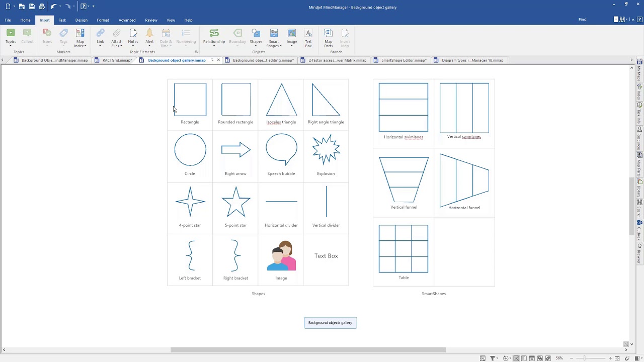Click the Relationship icon in the ribbon
644x362 pixels.
[214, 33]
